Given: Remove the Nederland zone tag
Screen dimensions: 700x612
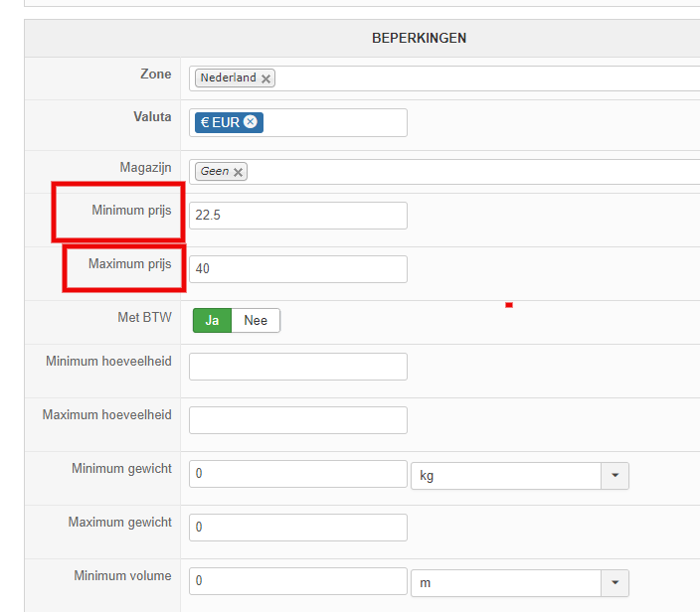Looking at the screenshot, I should point(266,78).
